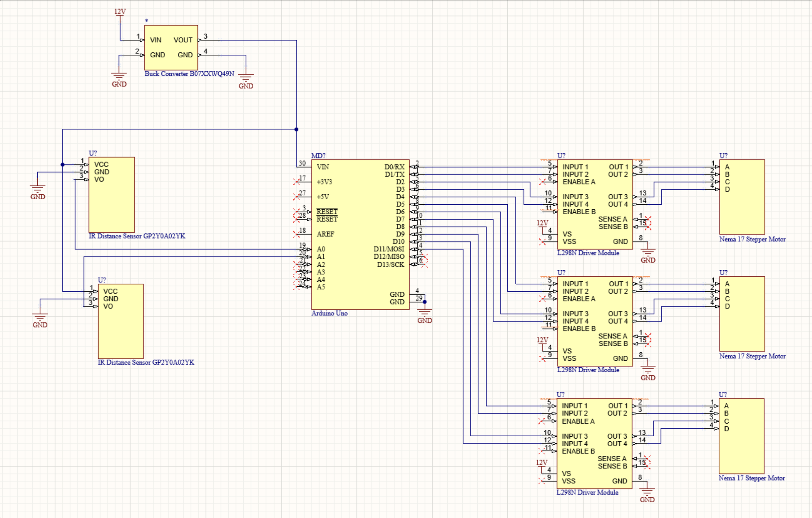The height and width of the screenshot is (518, 812).
Task: Click the D12/MISO pin on the Arduino
Action: click(x=389, y=257)
